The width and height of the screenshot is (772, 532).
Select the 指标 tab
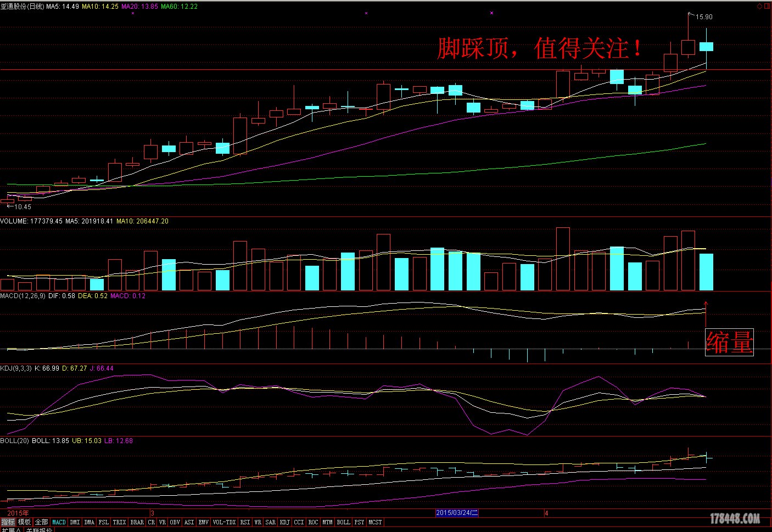pos(8,522)
